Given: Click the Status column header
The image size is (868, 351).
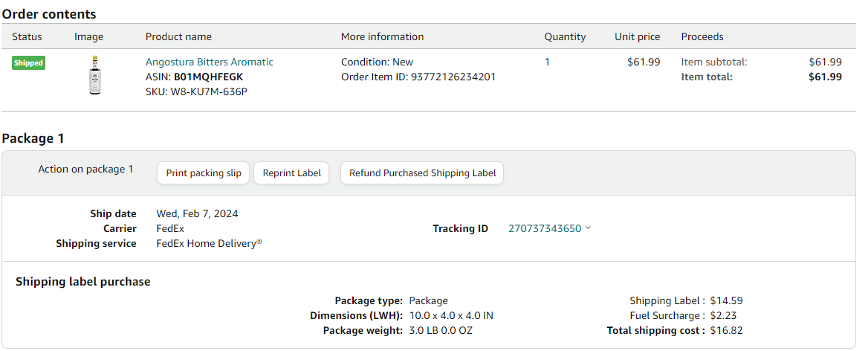Looking at the screenshot, I should (x=27, y=36).
